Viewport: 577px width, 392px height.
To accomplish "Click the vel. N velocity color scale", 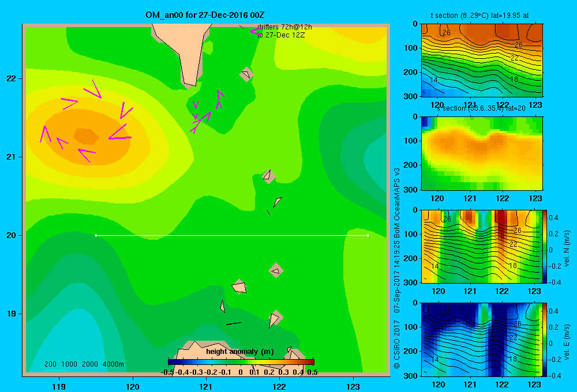I will (x=545, y=246).
